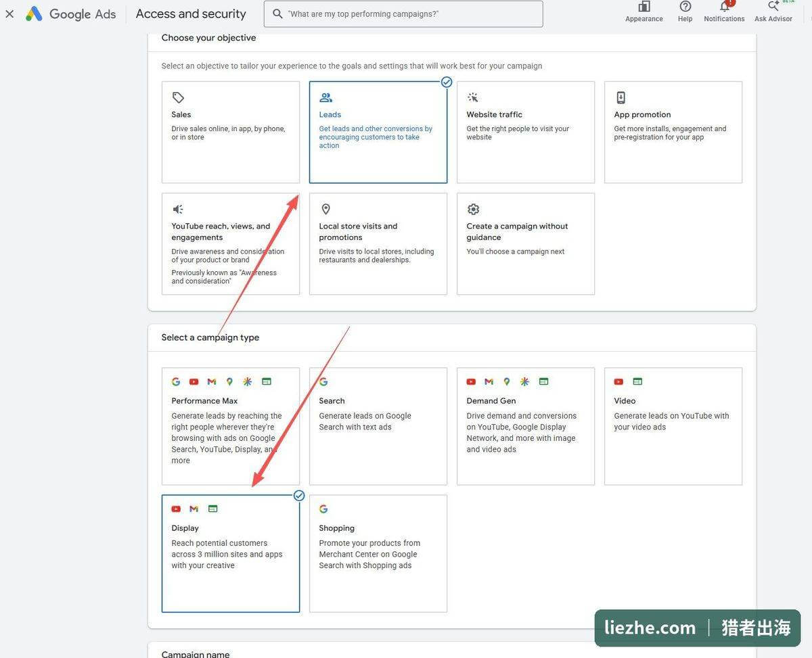Select the Leads objective card

pyautogui.click(x=378, y=132)
